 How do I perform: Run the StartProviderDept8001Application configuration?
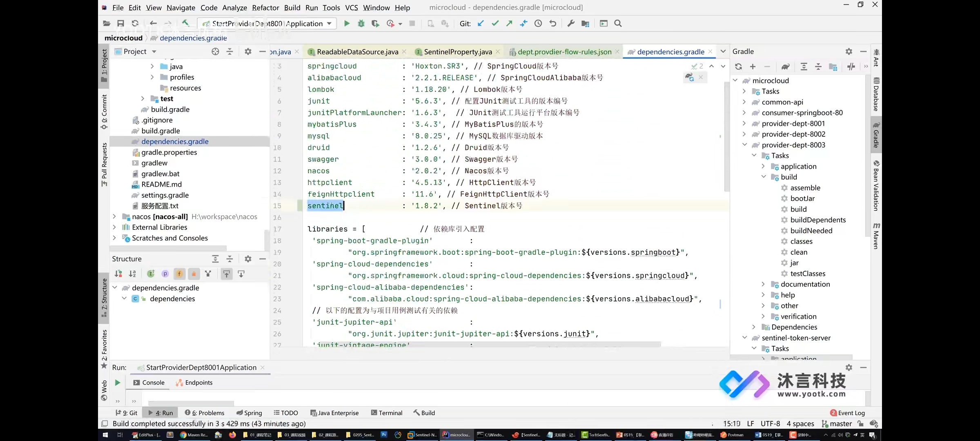click(x=347, y=24)
